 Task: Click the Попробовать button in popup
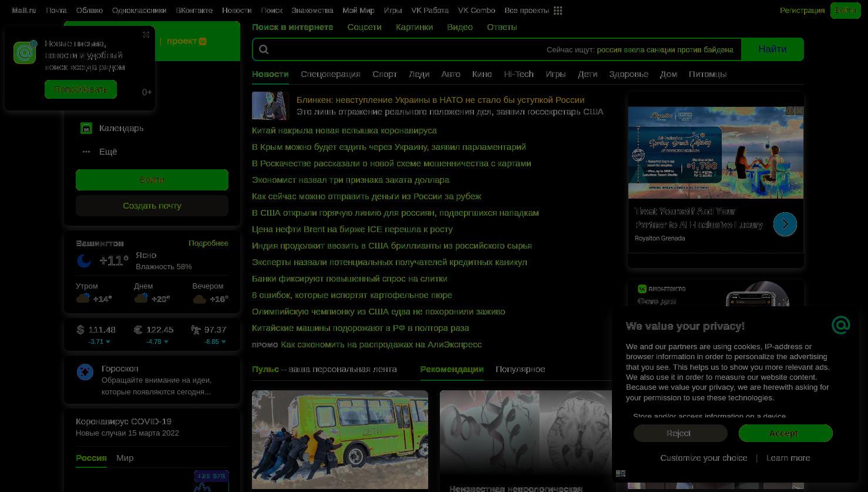click(x=80, y=89)
